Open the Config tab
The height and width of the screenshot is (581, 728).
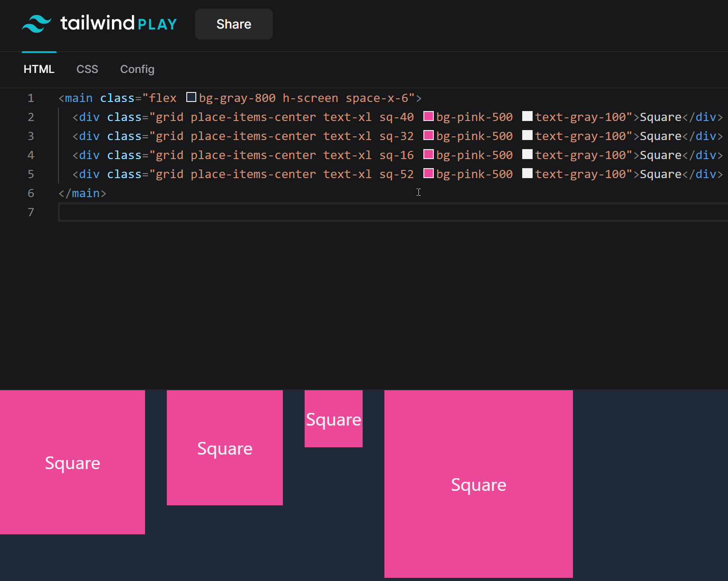point(137,69)
